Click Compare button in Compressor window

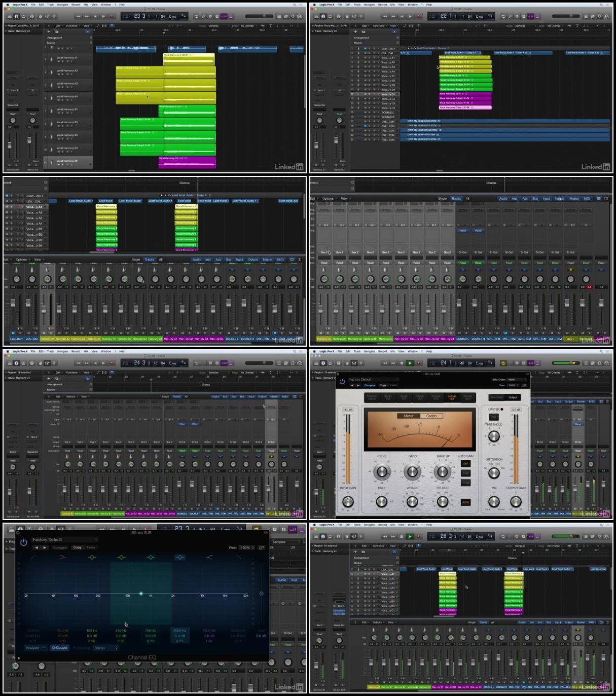pos(370,385)
